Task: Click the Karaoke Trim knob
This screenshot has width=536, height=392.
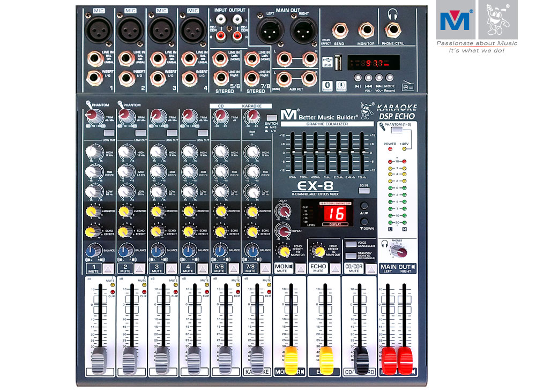Action: (252, 117)
